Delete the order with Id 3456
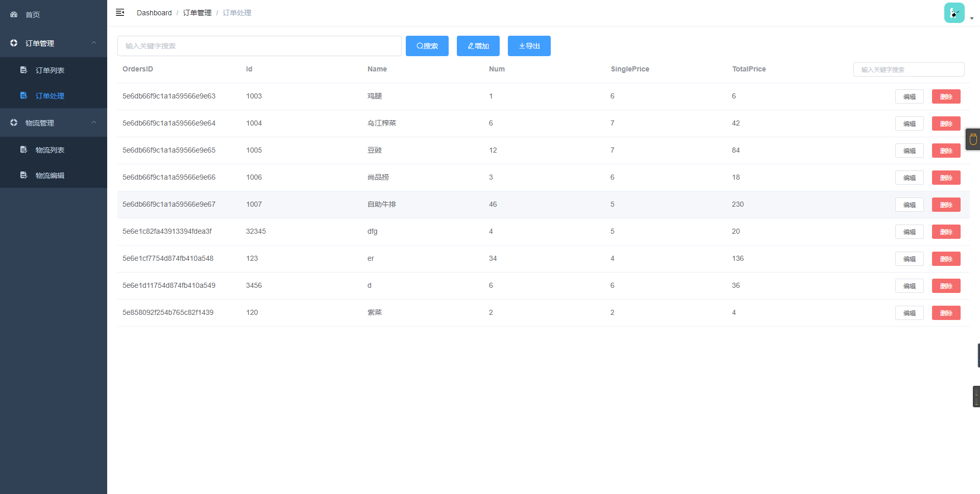Screen dimensions: 980x494 [x=946, y=286]
